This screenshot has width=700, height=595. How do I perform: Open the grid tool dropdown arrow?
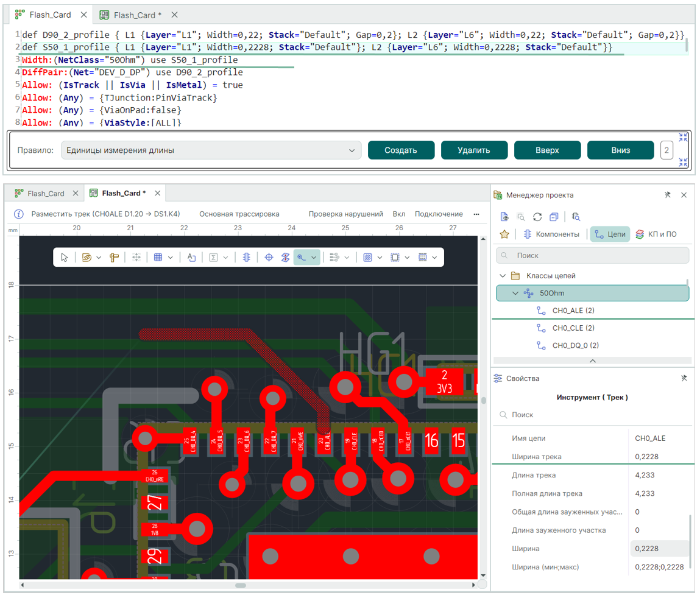click(171, 258)
